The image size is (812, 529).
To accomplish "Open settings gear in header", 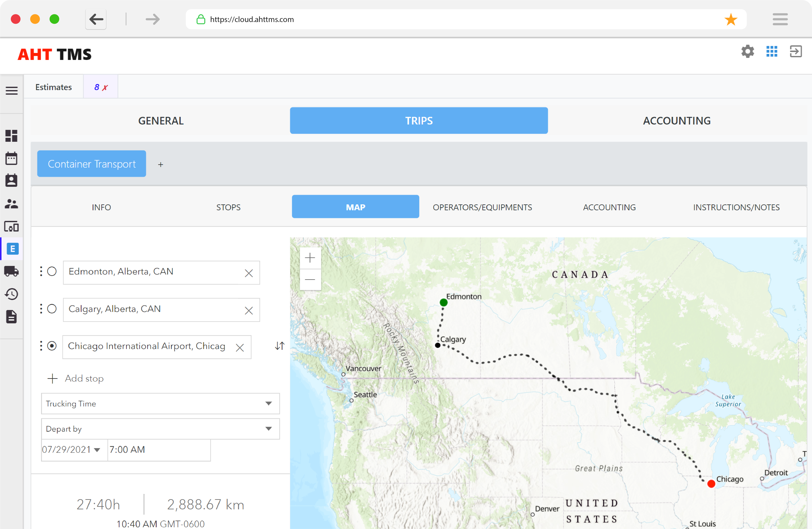I will pos(747,52).
